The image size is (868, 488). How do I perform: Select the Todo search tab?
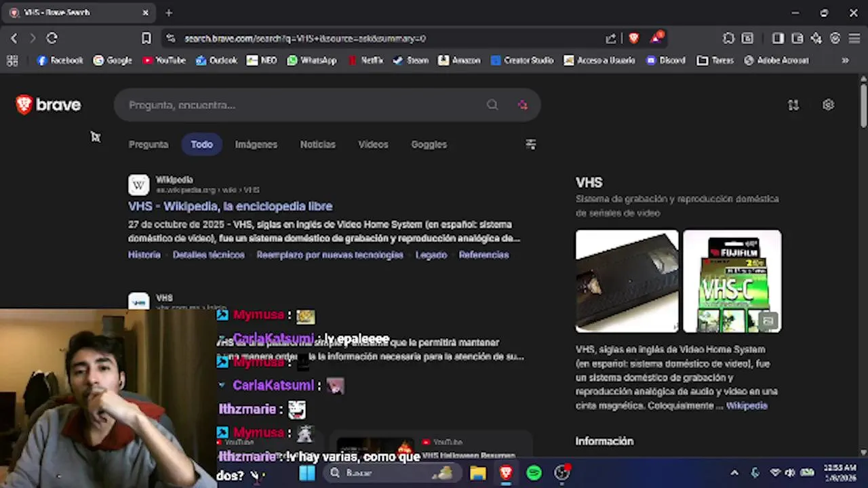click(201, 144)
